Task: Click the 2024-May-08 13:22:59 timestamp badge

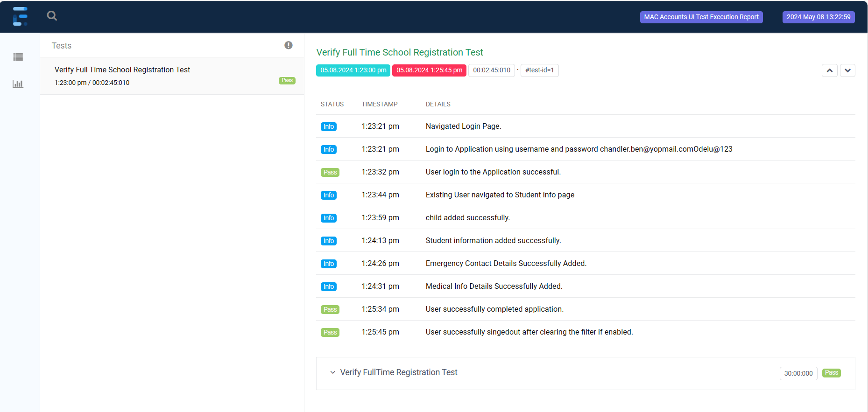Action: pyautogui.click(x=819, y=17)
